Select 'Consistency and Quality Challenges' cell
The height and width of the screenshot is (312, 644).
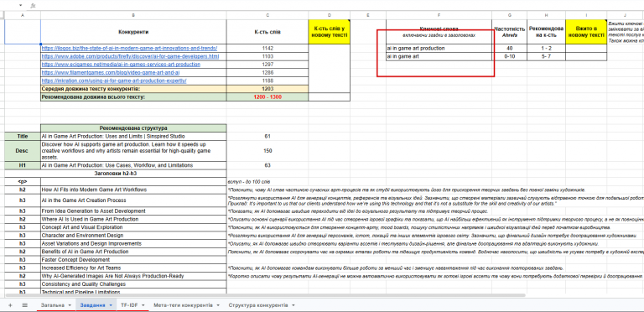(133, 283)
